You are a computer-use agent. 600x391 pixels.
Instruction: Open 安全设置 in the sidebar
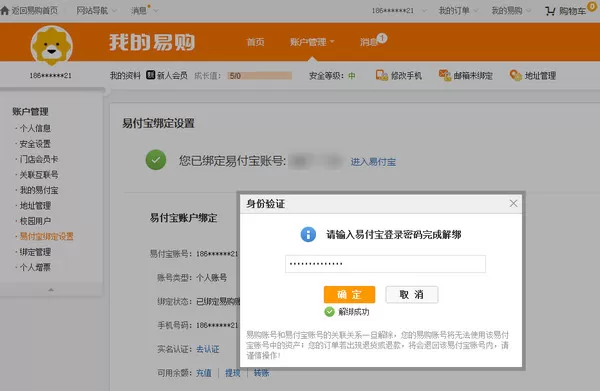click(x=35, y=144)
